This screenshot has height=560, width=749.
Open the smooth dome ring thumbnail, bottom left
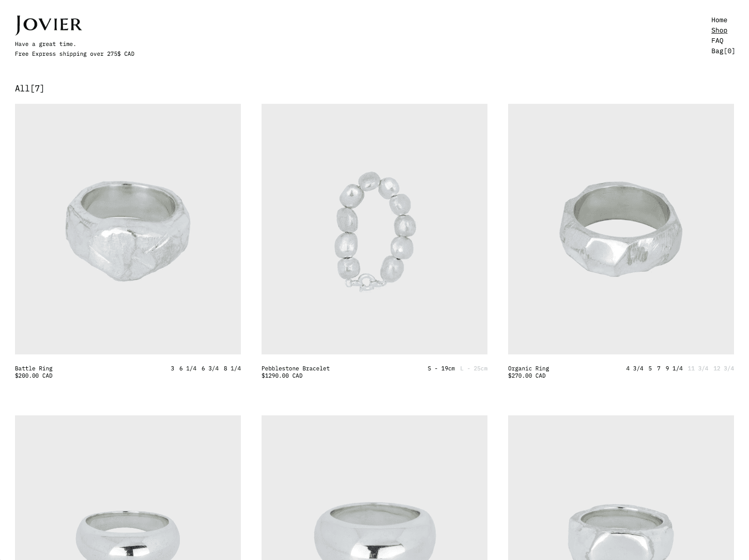pyautogui.click(x=128, y=488)
